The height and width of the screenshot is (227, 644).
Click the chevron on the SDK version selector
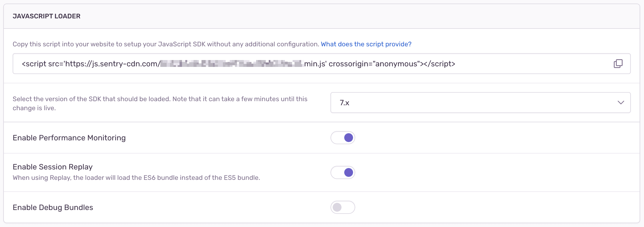pyautogui.click(x=621, y=103)
